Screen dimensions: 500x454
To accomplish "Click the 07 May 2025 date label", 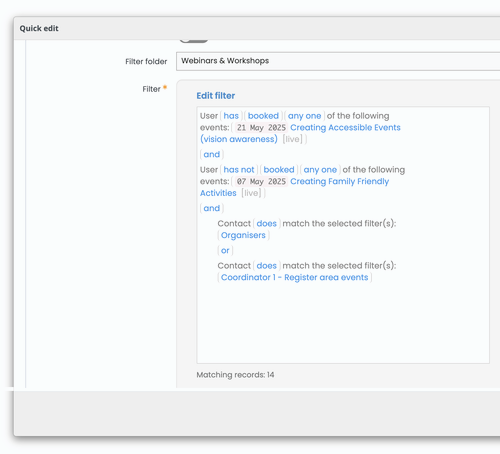I will [261, 182].
